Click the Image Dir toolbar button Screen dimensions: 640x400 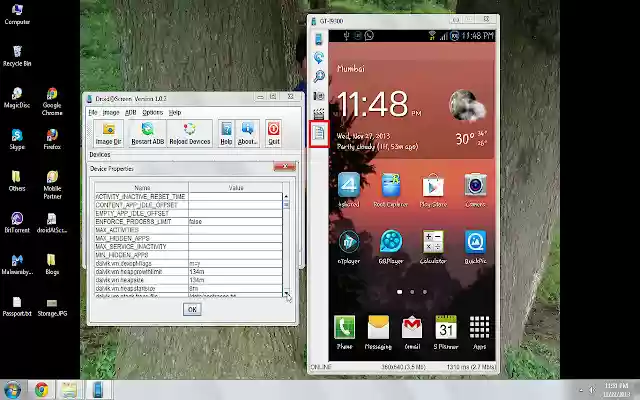pos(109,133)
